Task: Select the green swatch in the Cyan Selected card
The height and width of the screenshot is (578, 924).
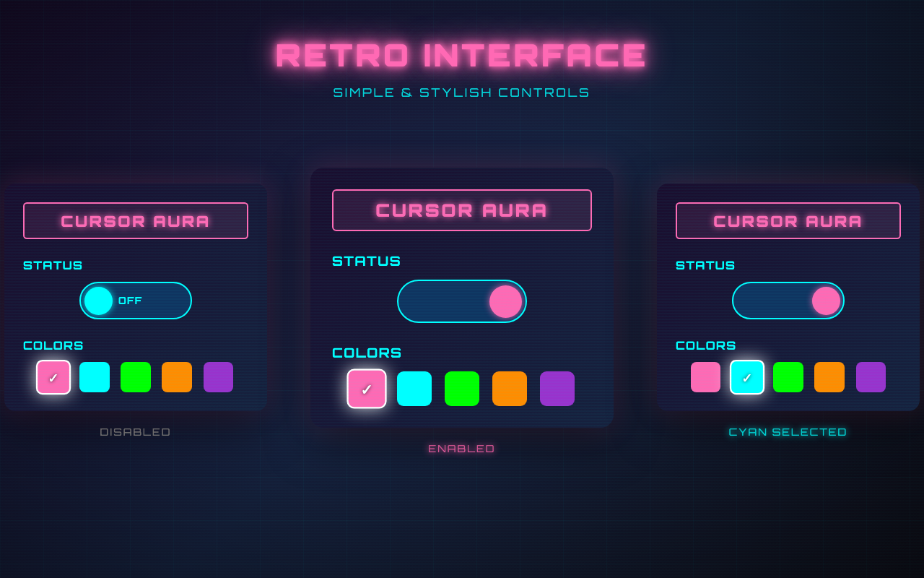Action: tap(788, 377)
